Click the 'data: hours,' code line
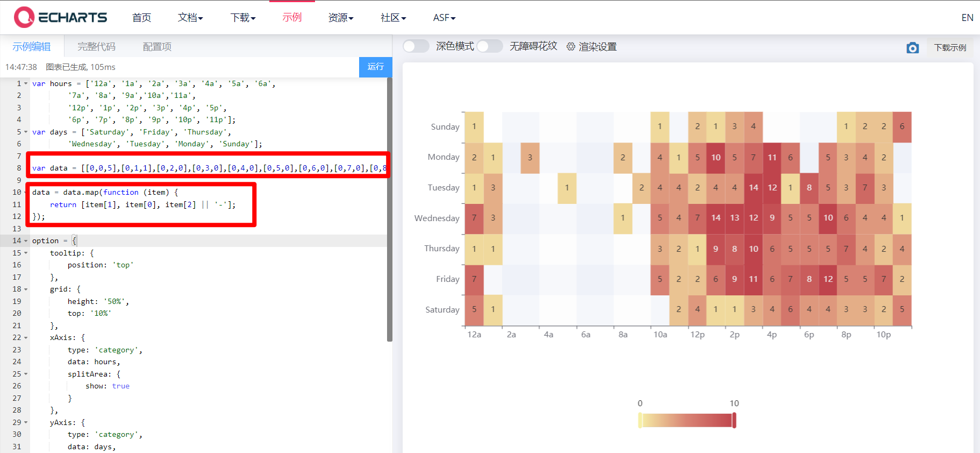Image resolution: width=980 pixels, height=453 pixels. (x=94, y=362)
